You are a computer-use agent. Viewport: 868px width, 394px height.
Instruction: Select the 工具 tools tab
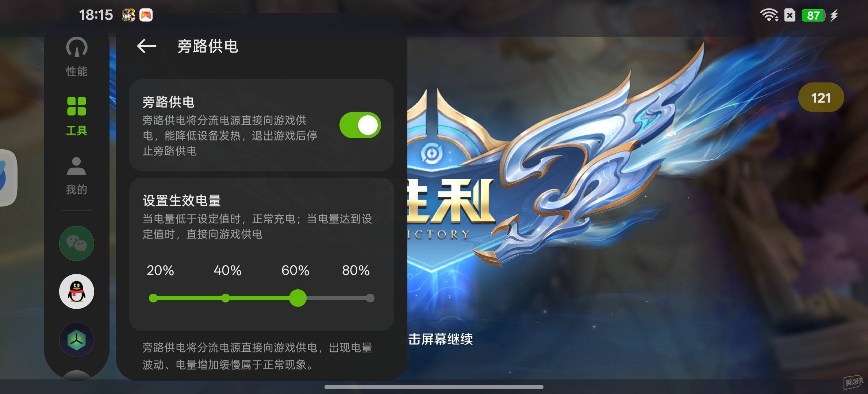(77, 116)
